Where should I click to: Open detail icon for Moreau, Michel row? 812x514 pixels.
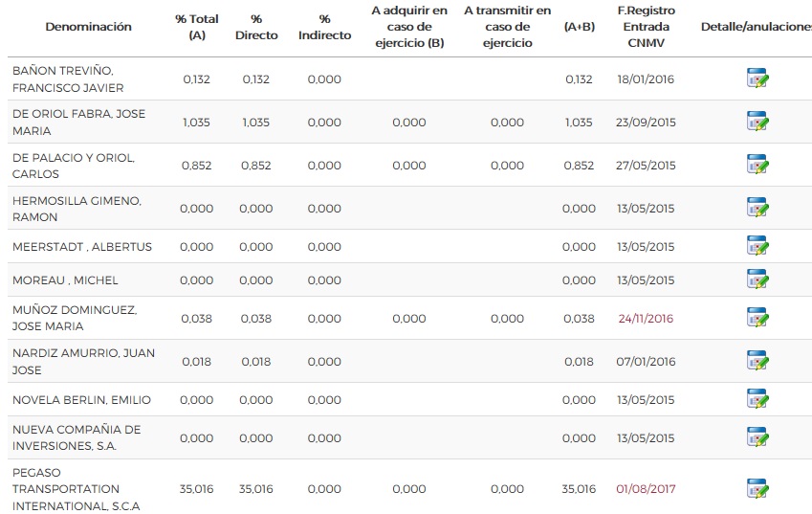(757, 280)
